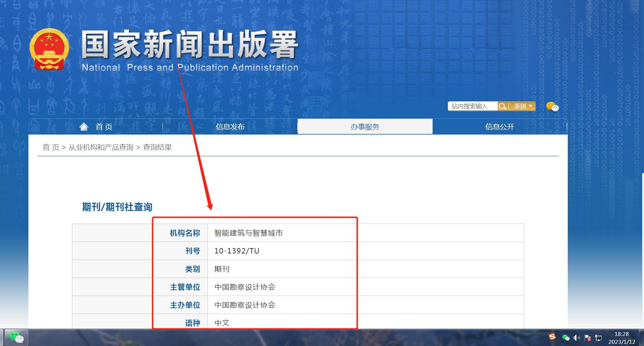The height and width of the screenshot is (346, 644).
Task: Open WeChat from the taskbar
Action: pyautogui.click(x=16, y=337)
